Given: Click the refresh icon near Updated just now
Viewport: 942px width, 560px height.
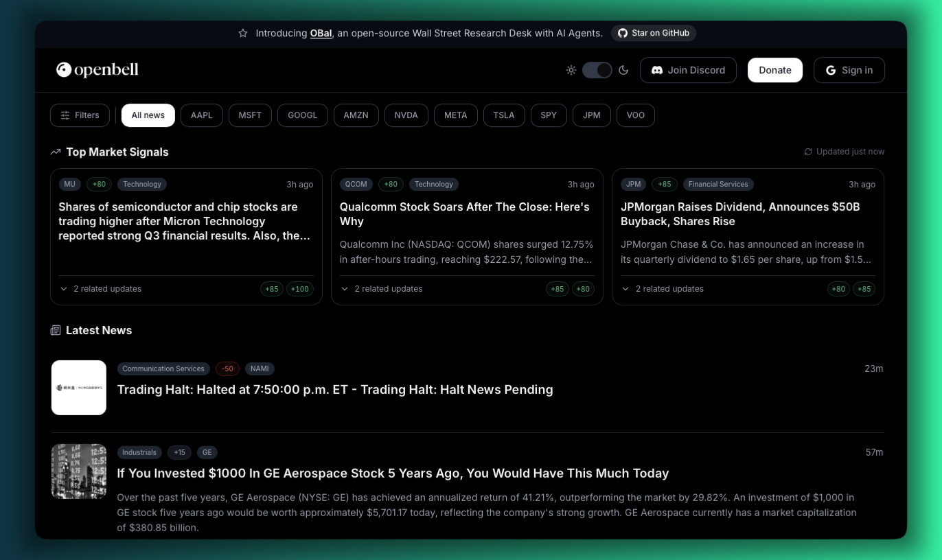Looking at the screenshot, I should 808,152.
